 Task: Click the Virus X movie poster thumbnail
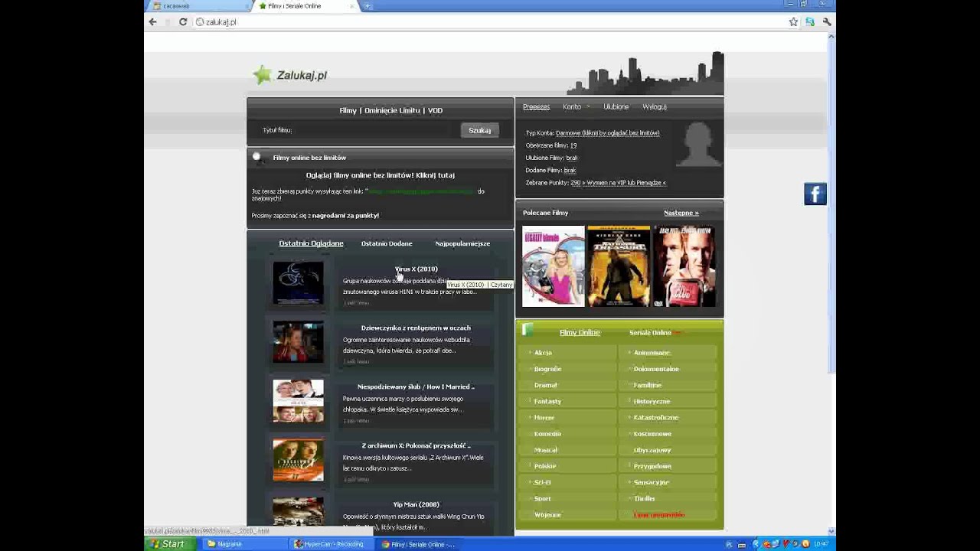click(x=298, y=283)
